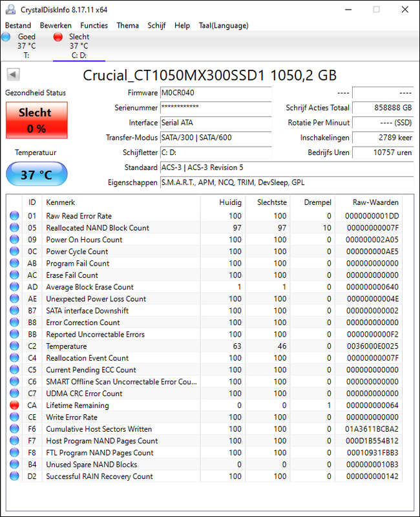Go to previous disk with arrow button

[13, 74]
